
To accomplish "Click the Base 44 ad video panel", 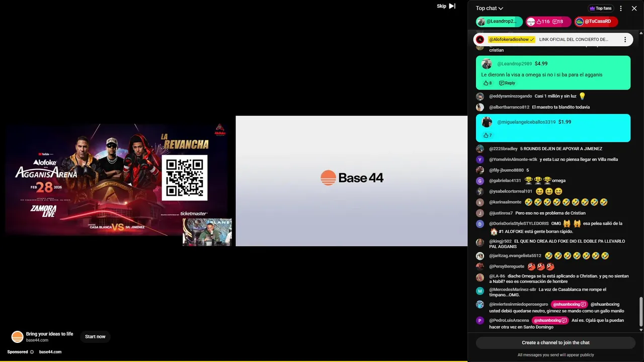I will pyautogui.click(x=351, y=181).
